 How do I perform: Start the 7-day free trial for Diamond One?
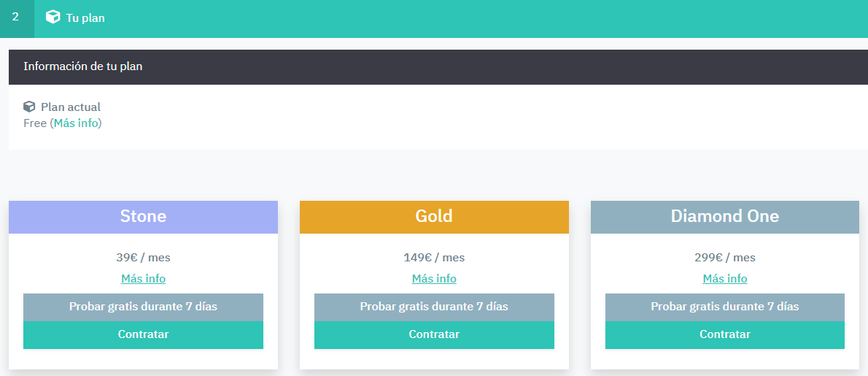click(724, 307)
